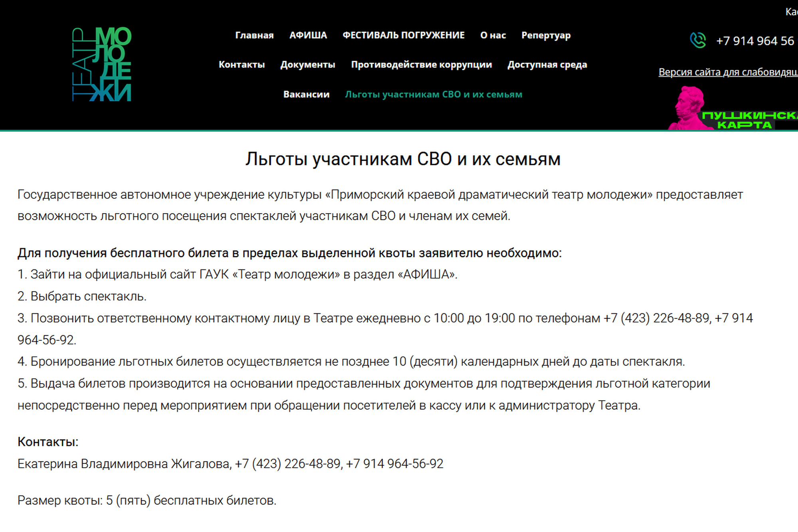The width and height of the screenshot is (798, 532).
Task: Click the Размер квоты paragraph text
Action: pos(147,500)
